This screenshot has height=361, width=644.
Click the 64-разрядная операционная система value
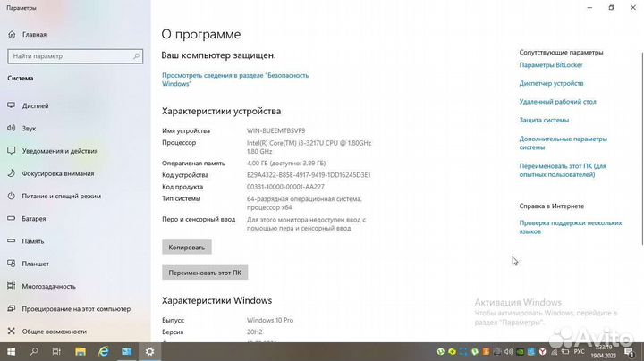304,203
